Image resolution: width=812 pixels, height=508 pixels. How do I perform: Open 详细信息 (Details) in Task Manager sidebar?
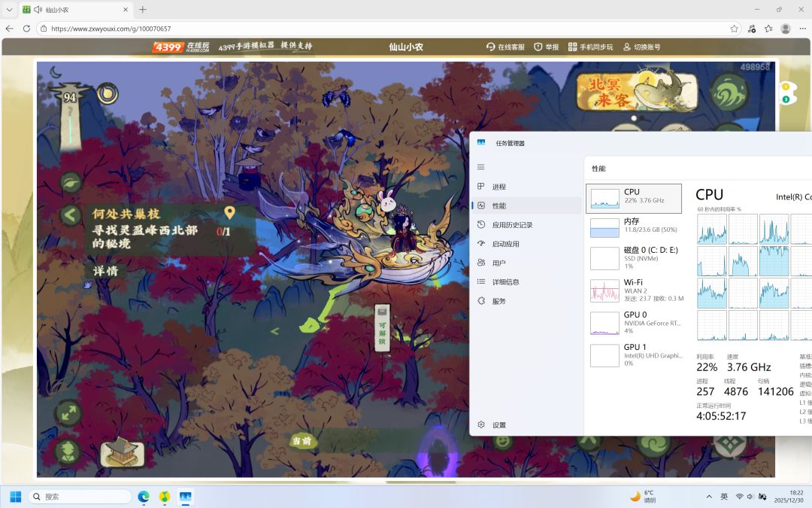(x=526, y=282)
